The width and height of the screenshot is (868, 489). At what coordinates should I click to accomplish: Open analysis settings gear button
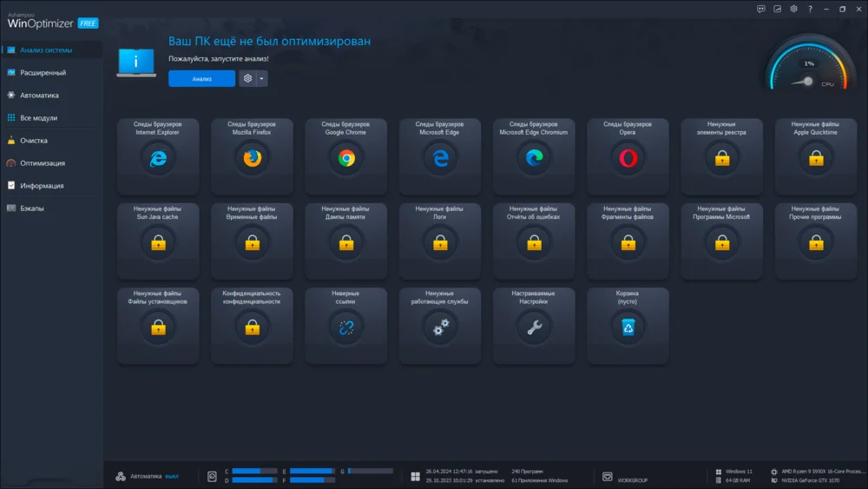tap(247, 79)
